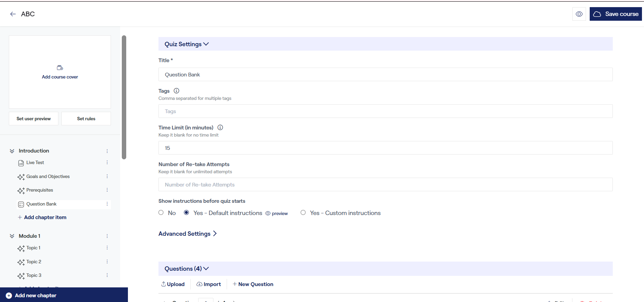The height and width of the screenshot is (302, 644).
Task: Open three-dot menu for Module 1
Action: (107, 236)
